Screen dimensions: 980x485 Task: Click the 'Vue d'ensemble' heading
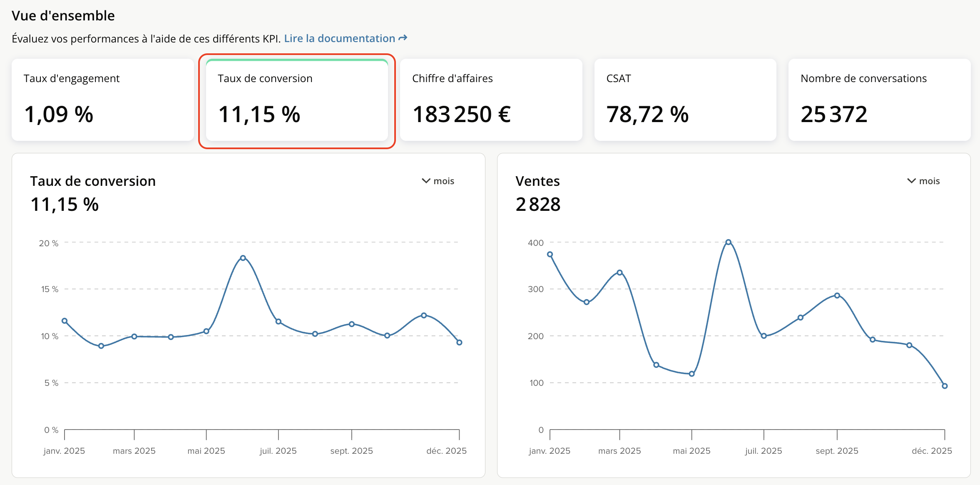click(x=63, y=16)
